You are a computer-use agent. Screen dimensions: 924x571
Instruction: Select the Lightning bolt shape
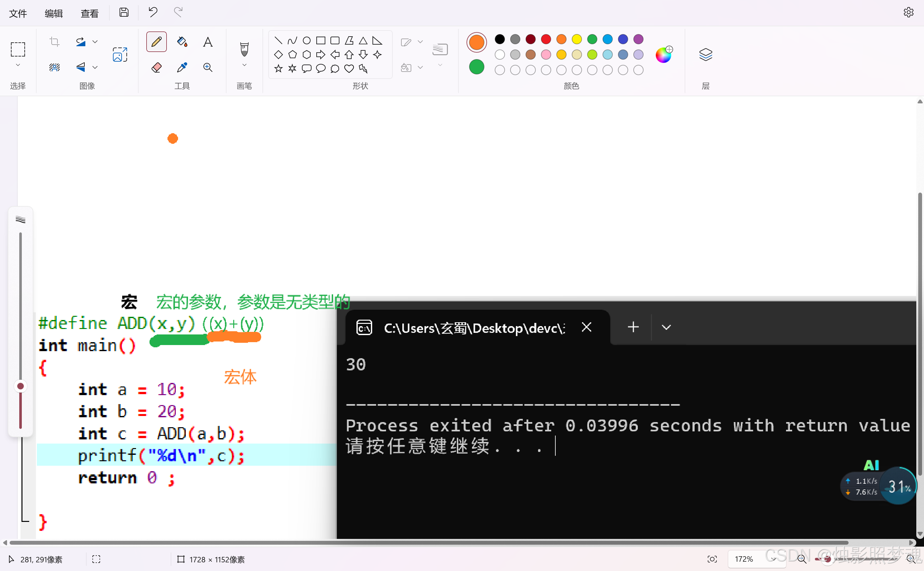pyautogui.click(x=363, y=68)
